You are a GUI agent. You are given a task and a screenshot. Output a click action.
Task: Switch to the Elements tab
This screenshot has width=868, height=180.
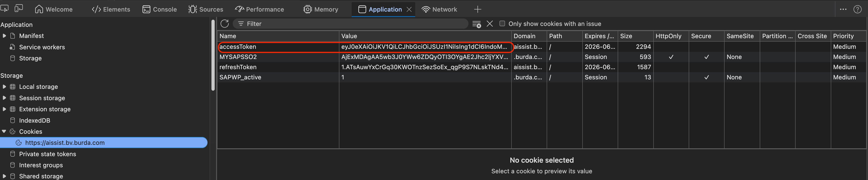[111, 9]
